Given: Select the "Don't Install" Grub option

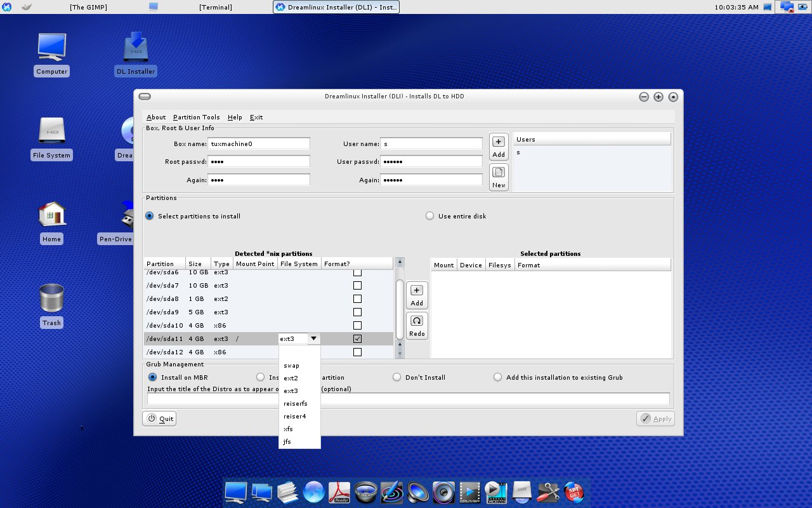Looking at the screenshot, I should pos(396,377).
